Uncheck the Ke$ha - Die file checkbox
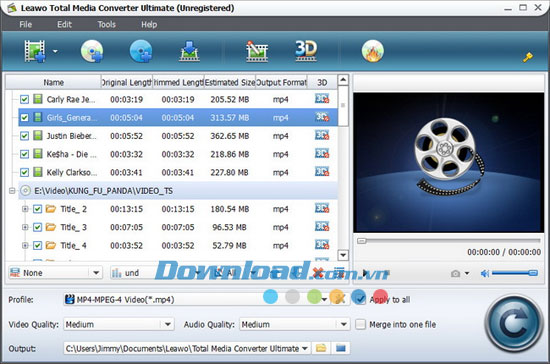Viewport: 550px width, 364px height. pos(24,154)
